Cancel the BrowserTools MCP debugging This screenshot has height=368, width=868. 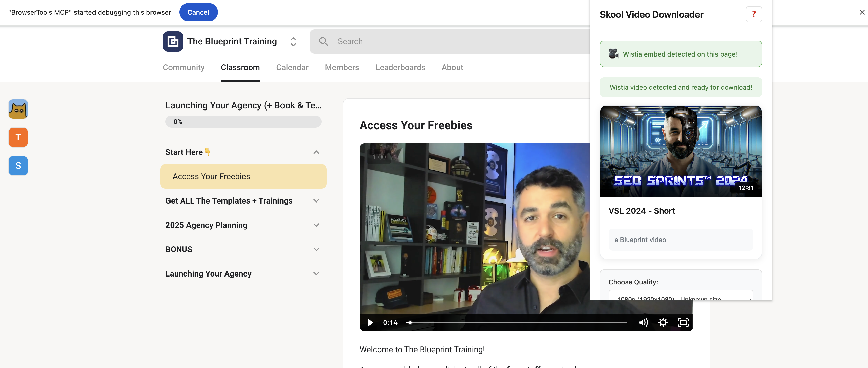198,12
